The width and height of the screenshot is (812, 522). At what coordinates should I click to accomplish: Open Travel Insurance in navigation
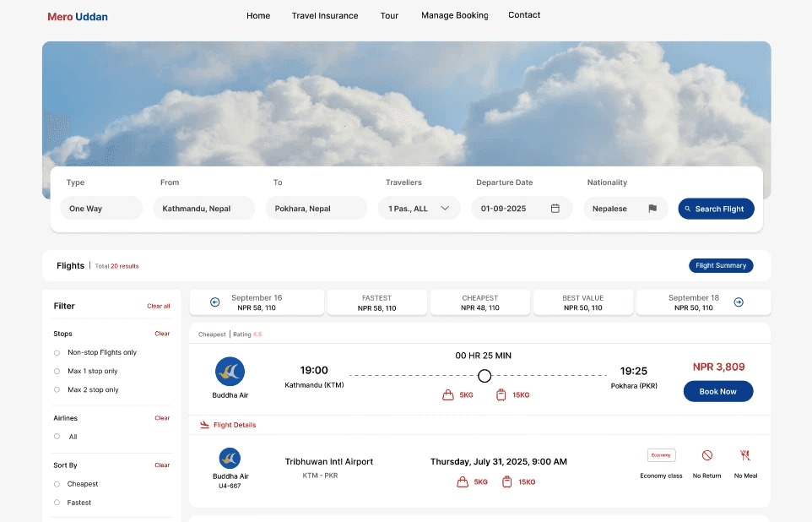pyautogui.click(x=325, y=15)
